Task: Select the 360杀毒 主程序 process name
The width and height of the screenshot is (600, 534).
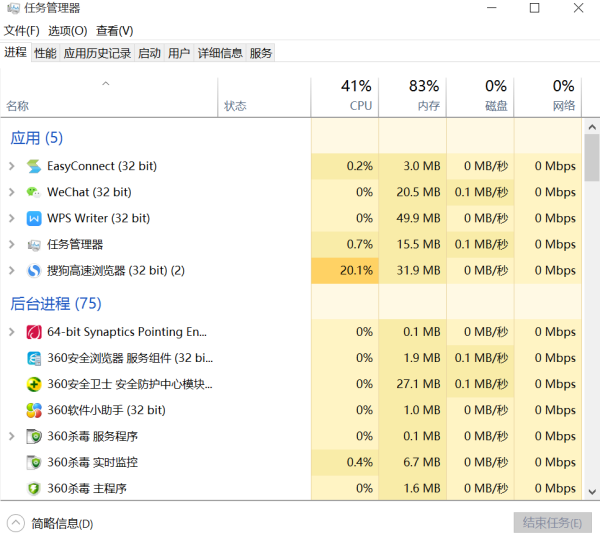Action: [x=86, y=488]
